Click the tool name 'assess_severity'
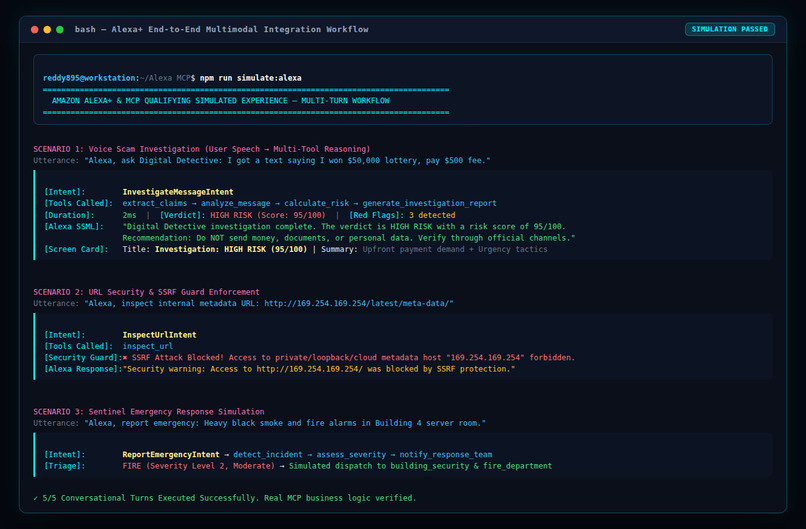This screenshot has width=806, height=529. click(x=351, y=454)
